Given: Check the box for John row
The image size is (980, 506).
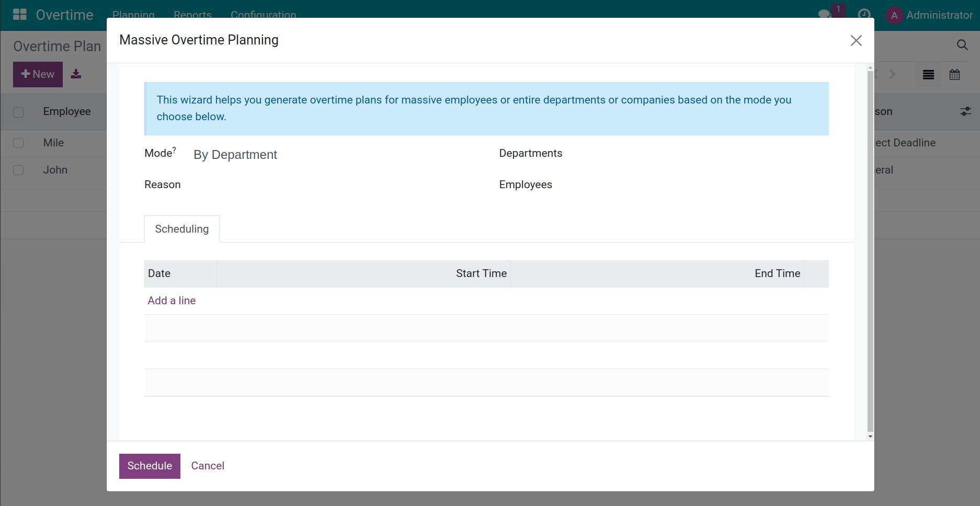Looking at the screenshot, I should point(18,170).
